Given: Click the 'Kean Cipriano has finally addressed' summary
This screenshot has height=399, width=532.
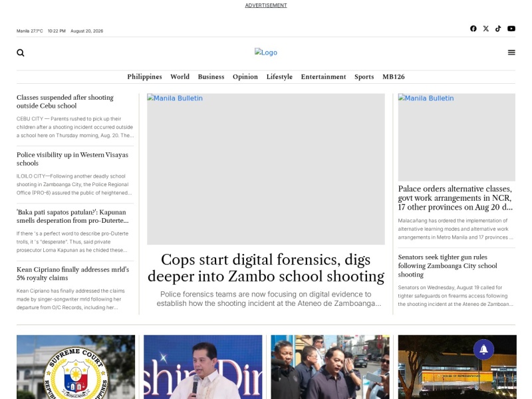Looking at the screenshot, I should tap(71, 299).
